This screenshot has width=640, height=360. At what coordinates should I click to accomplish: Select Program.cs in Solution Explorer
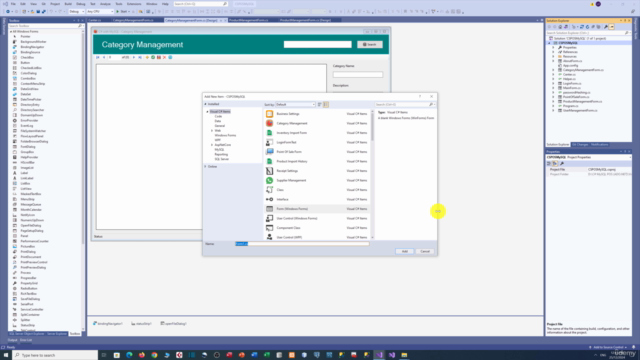tap(571, 106)
